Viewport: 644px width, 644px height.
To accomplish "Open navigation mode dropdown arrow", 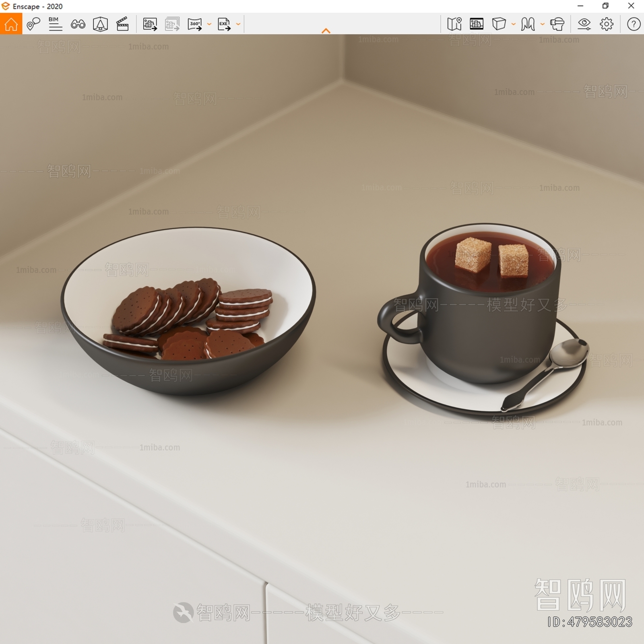I will [x=542, y=24].
